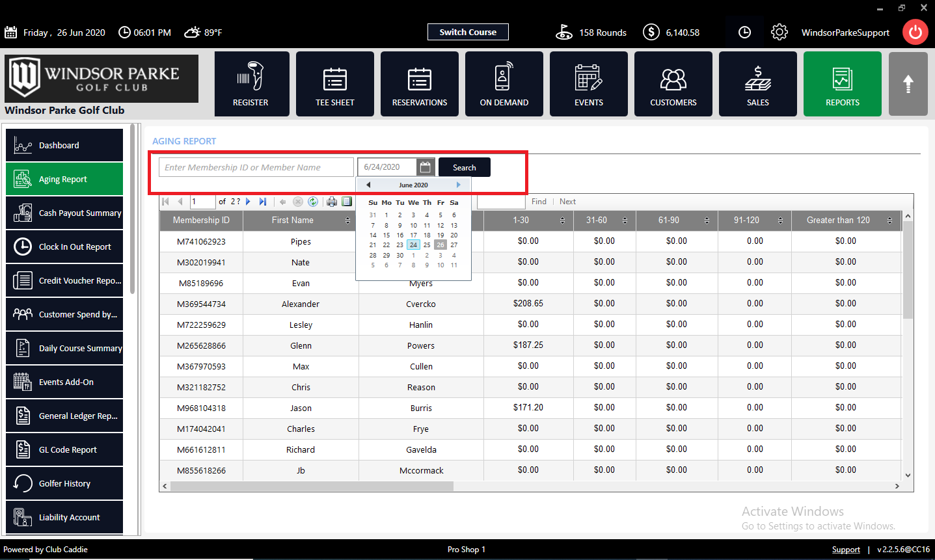Open Events Add-On report
This screenshot has height=560, width=935.
(x=64, y=382)
